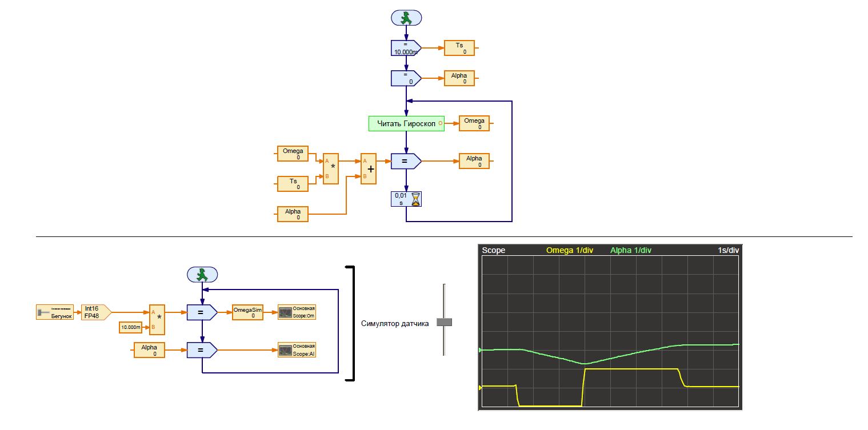Select the Ts variable next to 10.000m assignment
This screenshot has height=430, width=868.
(x=459, y=48)
